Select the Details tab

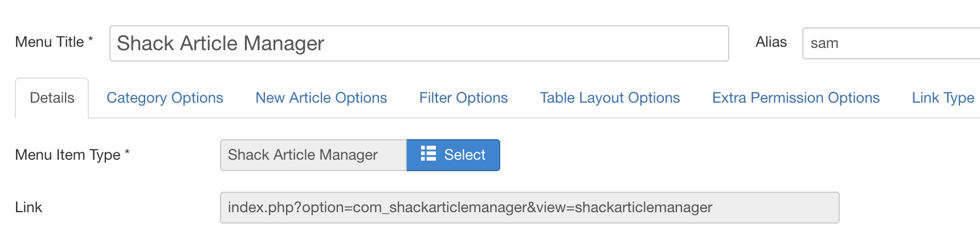(52, 98)
